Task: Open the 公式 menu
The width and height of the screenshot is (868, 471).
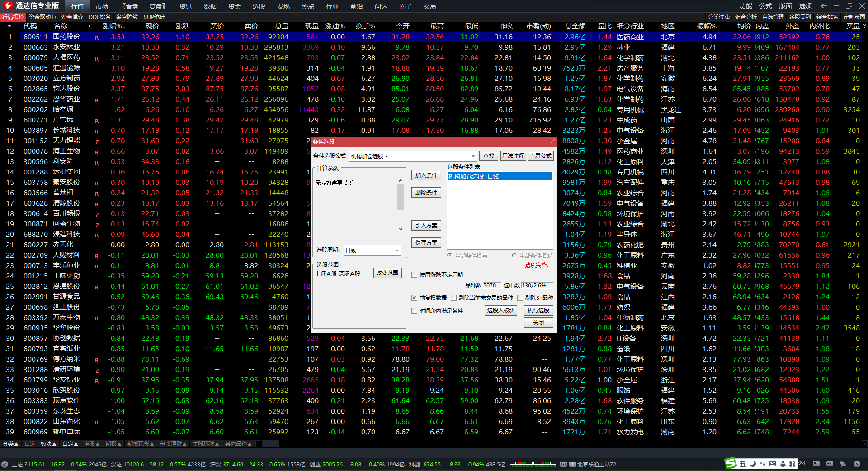Action: 765,6
